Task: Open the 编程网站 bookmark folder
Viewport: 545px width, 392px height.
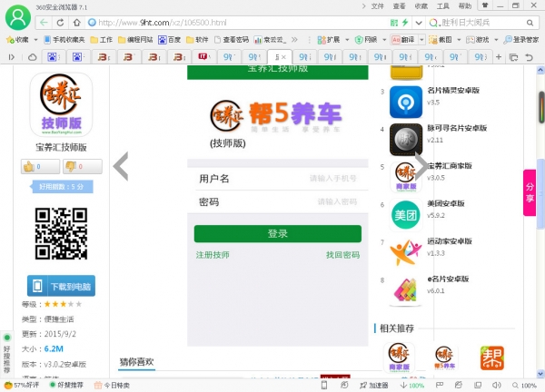Action: point(135,40)
